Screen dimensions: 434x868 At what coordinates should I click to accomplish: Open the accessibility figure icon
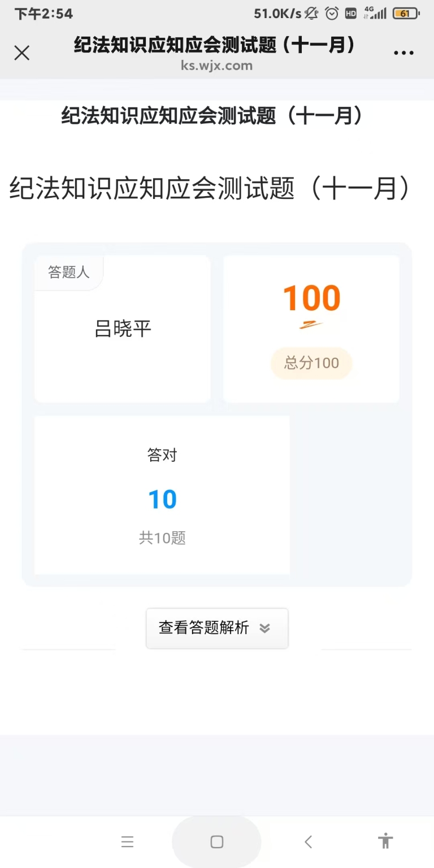[385, 841]
